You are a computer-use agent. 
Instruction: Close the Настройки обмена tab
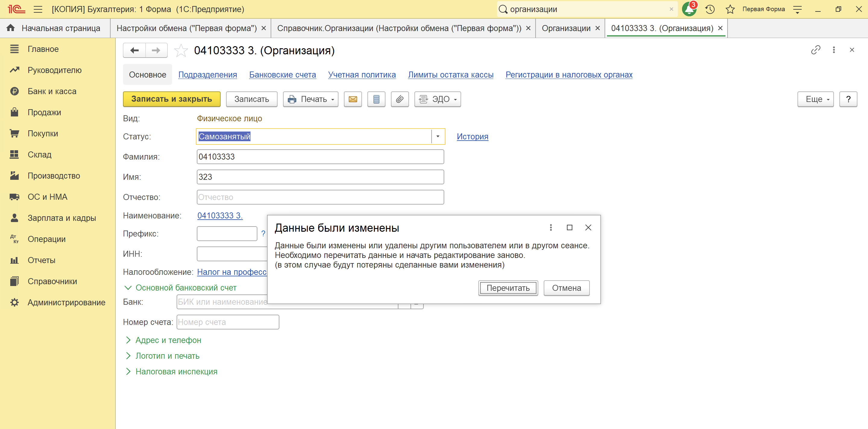click(x=263, y=28)
